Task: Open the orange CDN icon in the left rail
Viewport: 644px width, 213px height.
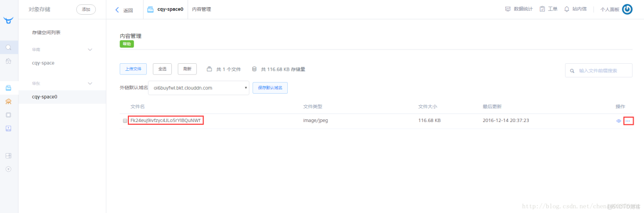Action: coord(8,101)
